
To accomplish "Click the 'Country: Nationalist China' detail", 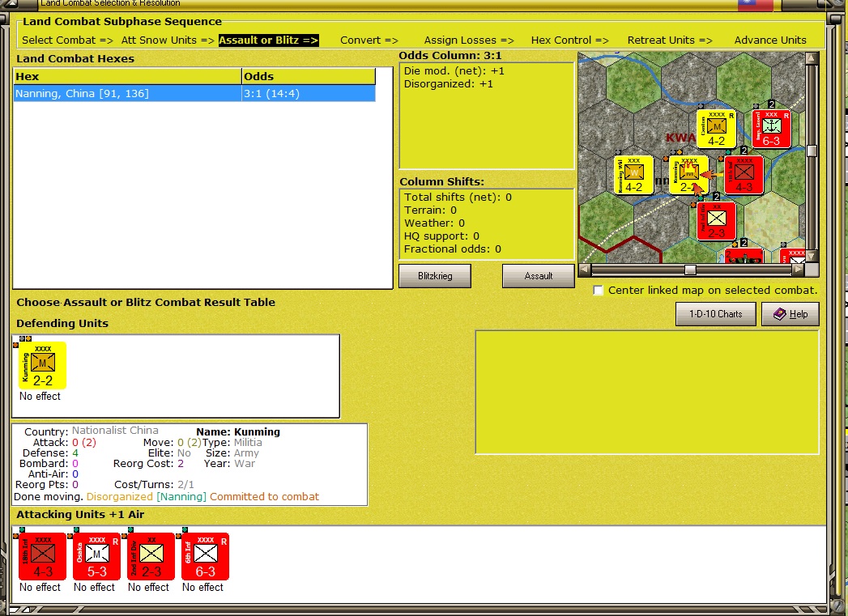I will [x=92, y=431].
